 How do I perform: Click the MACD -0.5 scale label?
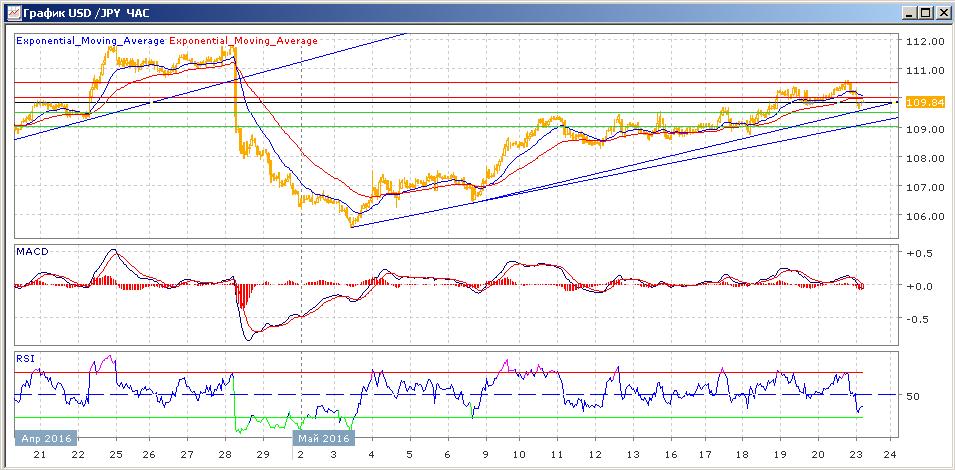click(x=917, y=318)
